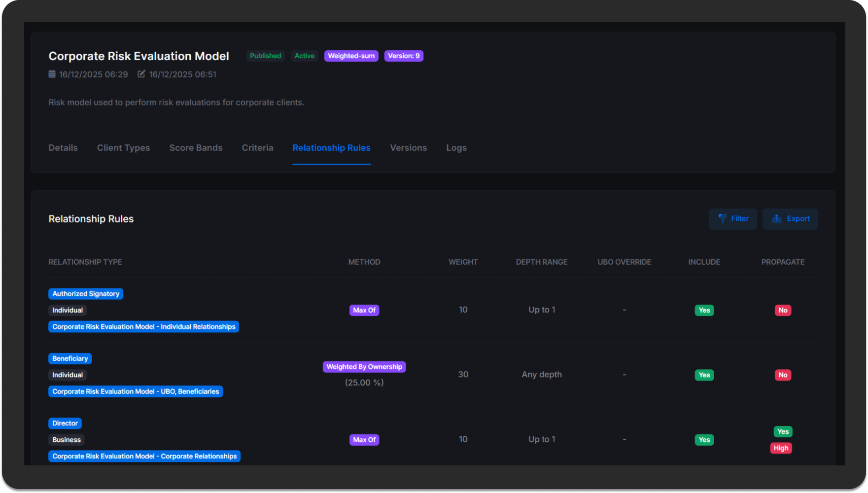Click the Weighted By Ownership method badge
The image size is (868, 493).
pyautogui.click(x=364, y=367)
